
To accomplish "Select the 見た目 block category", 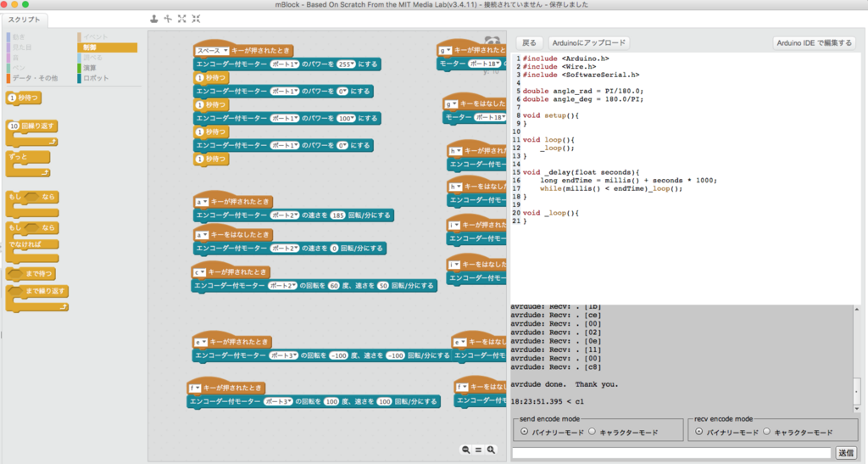I will pos(21,47).
